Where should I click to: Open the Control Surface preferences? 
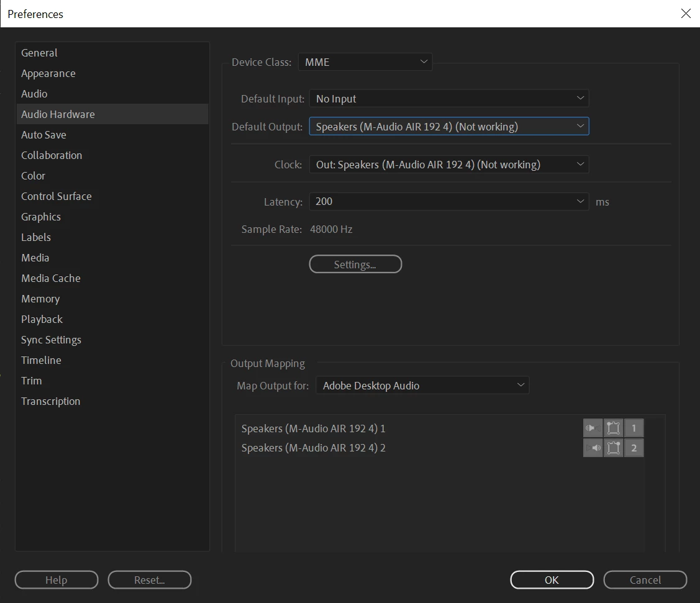pyautogui.click(x=112, y=196)
